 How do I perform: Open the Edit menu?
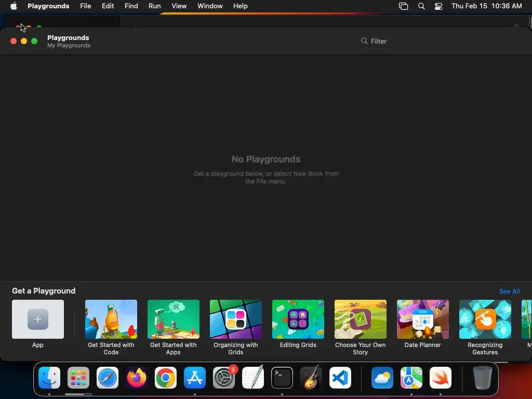click(x=108, y=6)
